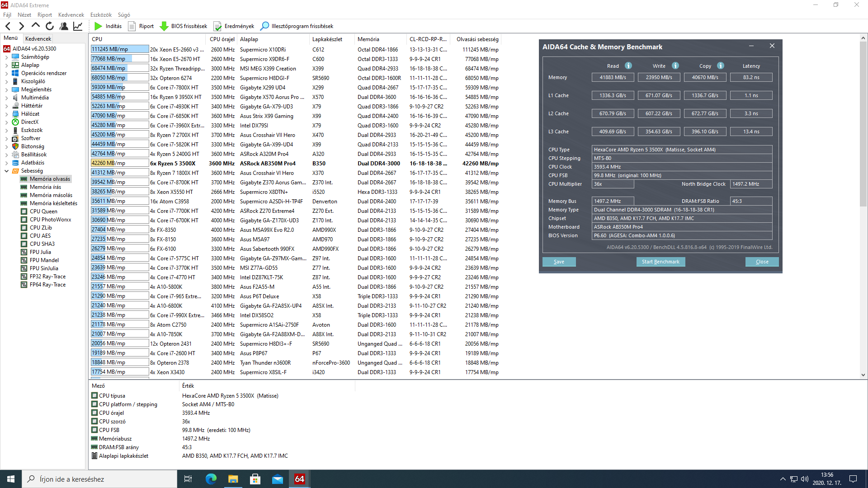Go up one level with the up arrow icon
The image size is (868, 488).
coord(36,26)
